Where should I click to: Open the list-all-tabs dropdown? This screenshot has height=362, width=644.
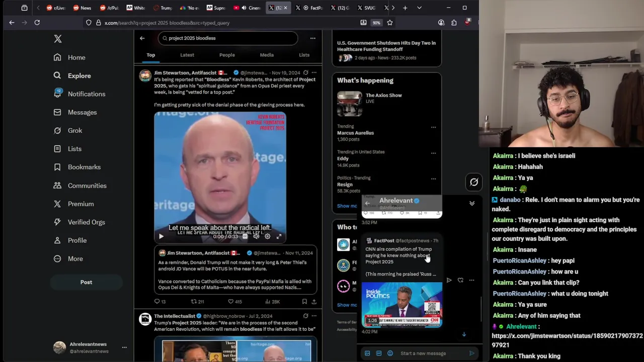(419, 8)
